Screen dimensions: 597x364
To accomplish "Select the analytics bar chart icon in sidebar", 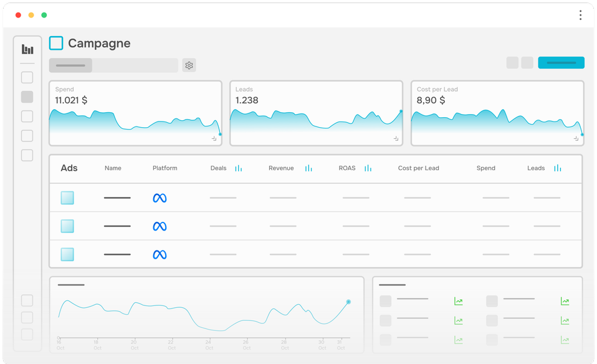I will pyautogui.click(x=27, y=49).
